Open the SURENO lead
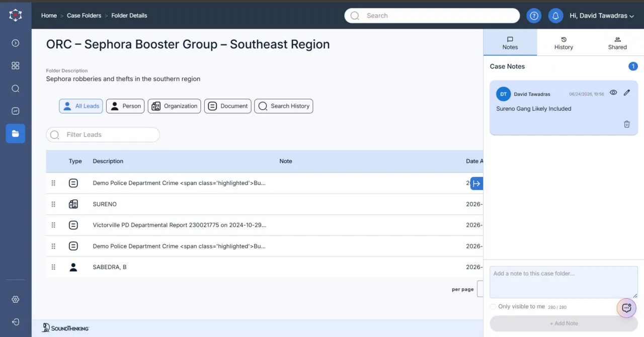The image size is (644, 337). point(105,204)
